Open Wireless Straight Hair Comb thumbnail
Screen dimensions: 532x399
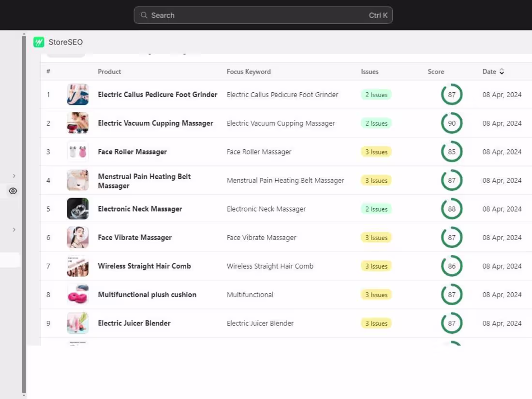click(78, 266)
